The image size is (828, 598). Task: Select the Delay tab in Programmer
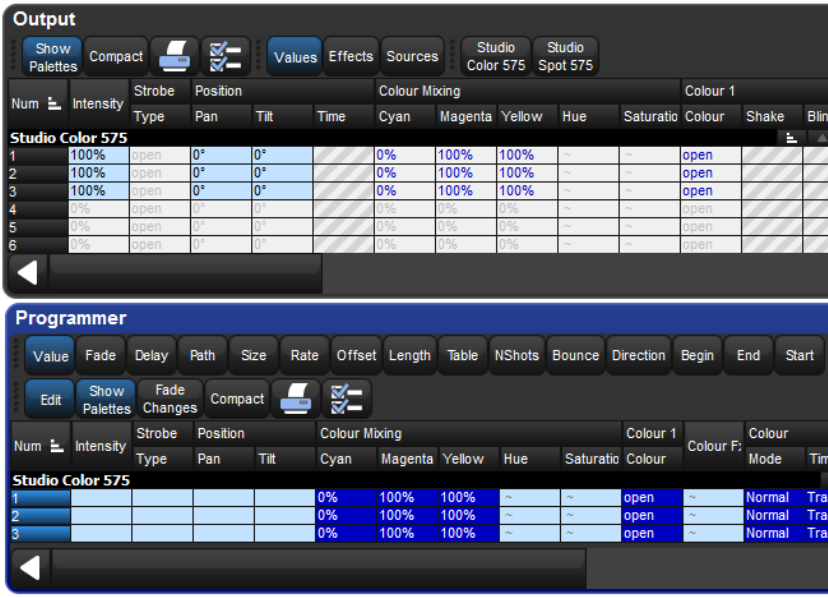(151, 356)
